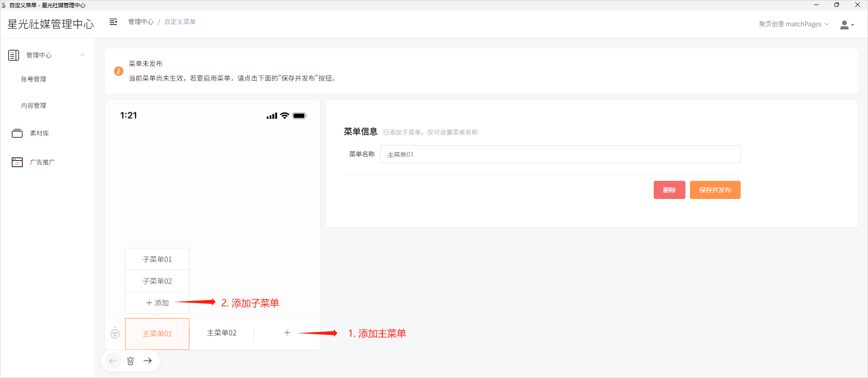Image resolution: width=868 pixels, height=378 pixels.
Task: Collapse the 管理中心 sidebar group chevron
Action: pos(82,55)
